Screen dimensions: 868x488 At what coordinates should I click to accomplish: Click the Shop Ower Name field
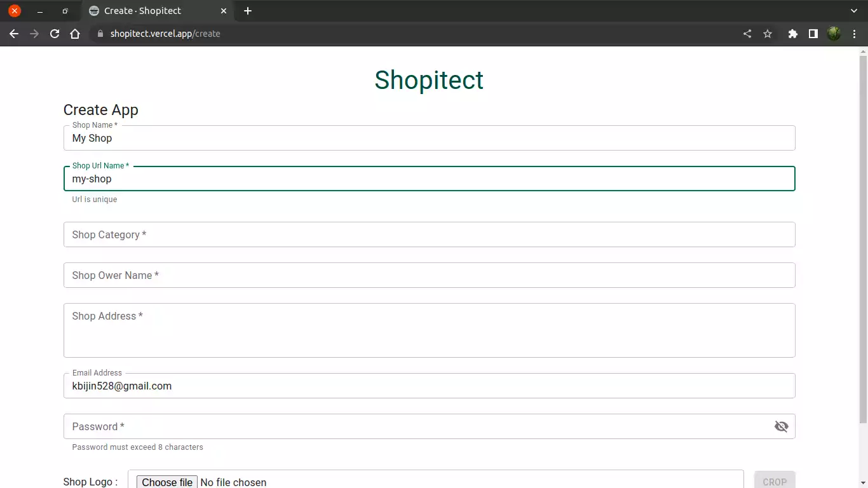(430, 275)
